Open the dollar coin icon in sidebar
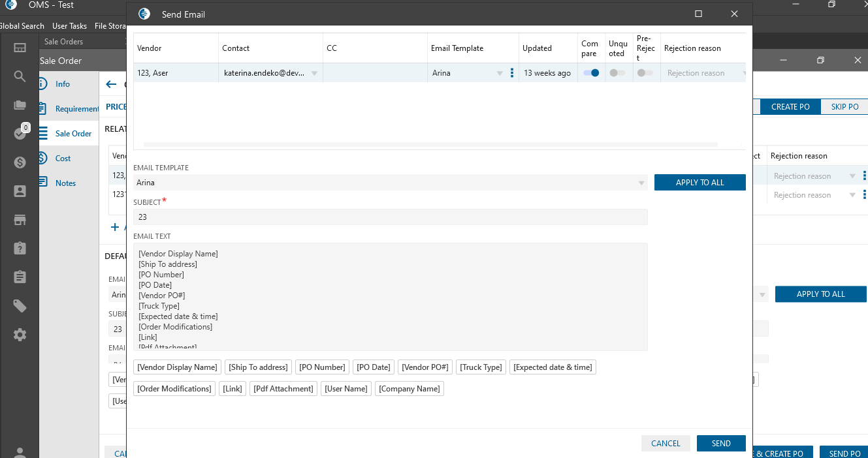Viewport: 868px width, 458px height. tap(20, 162)
